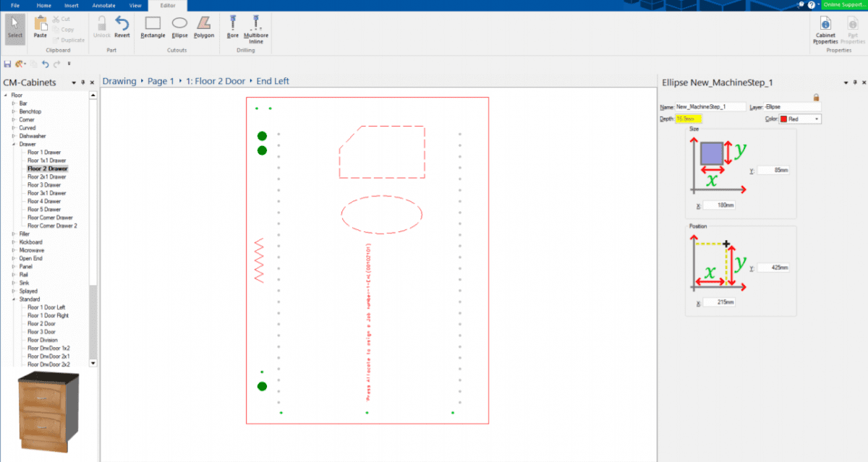Click Page 1 in the breadcrumb
Image resolution: width=868 pixels, height=462 pixels.
point(161,81)
